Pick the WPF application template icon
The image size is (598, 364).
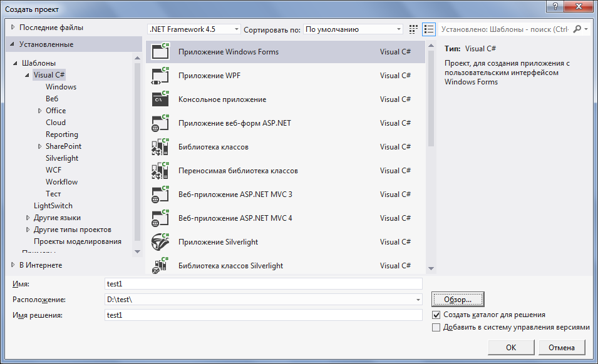(x=160, y=76)
